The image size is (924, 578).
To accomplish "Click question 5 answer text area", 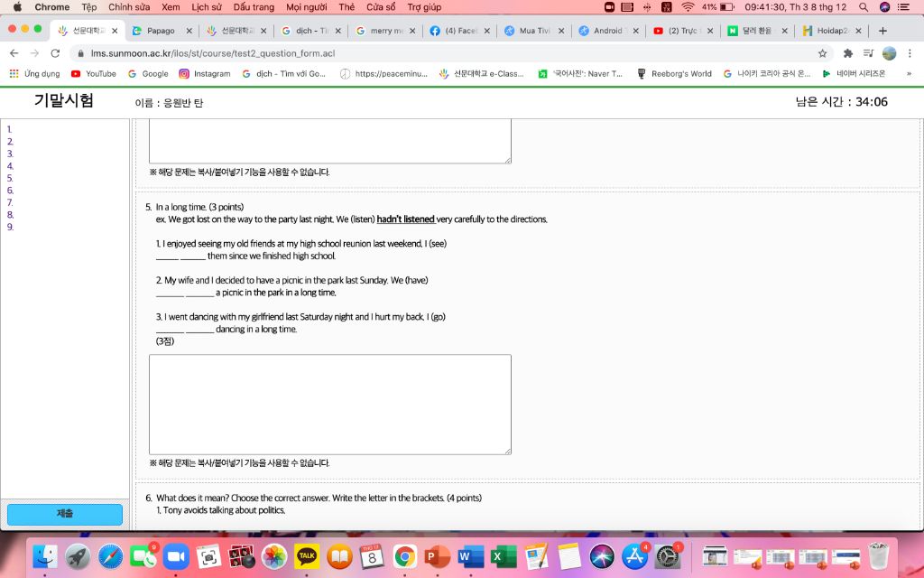I will coord(330,405).
